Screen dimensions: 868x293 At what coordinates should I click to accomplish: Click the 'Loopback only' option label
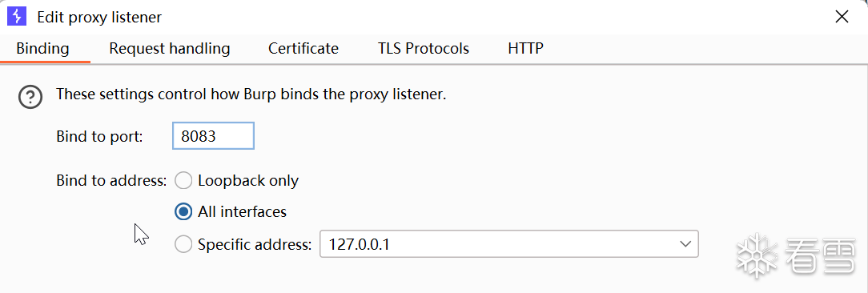tap(248, 181)
